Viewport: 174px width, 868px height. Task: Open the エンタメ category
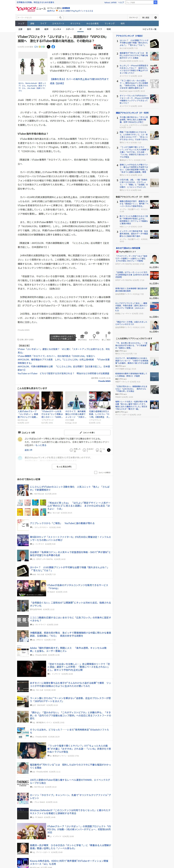pos(57,29)
